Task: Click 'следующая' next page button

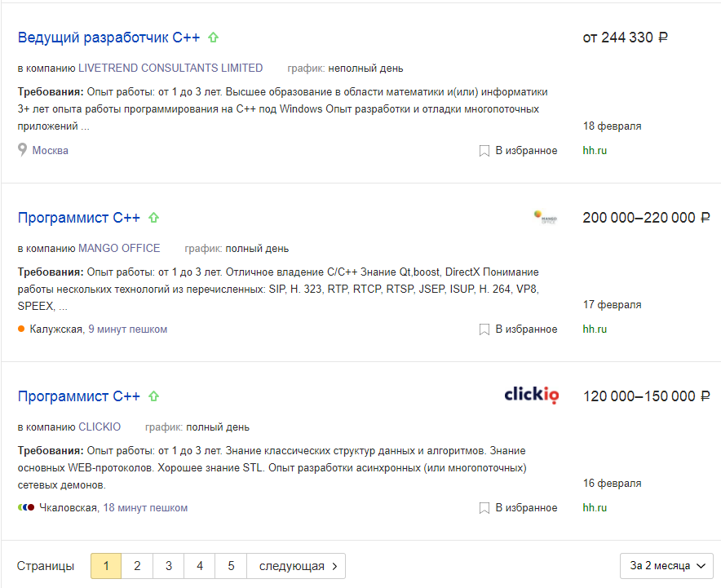Action: pyautogui.click(x=296, y=566)
